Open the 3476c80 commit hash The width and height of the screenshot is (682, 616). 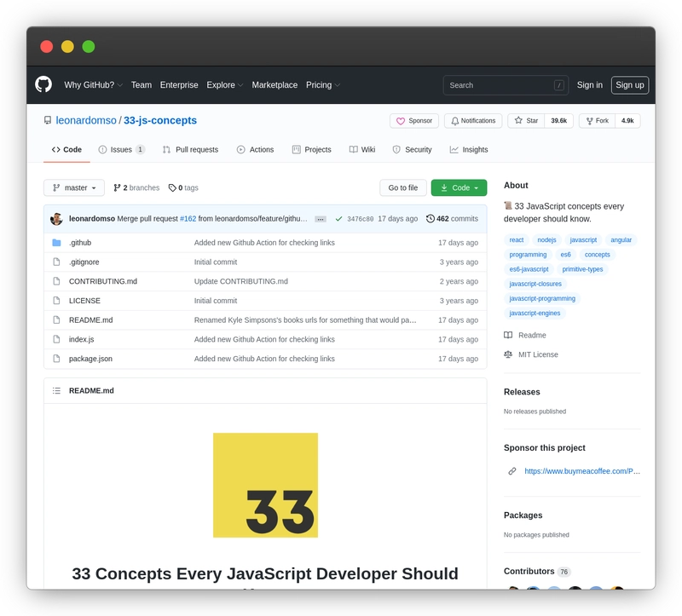tap(360, 219)
